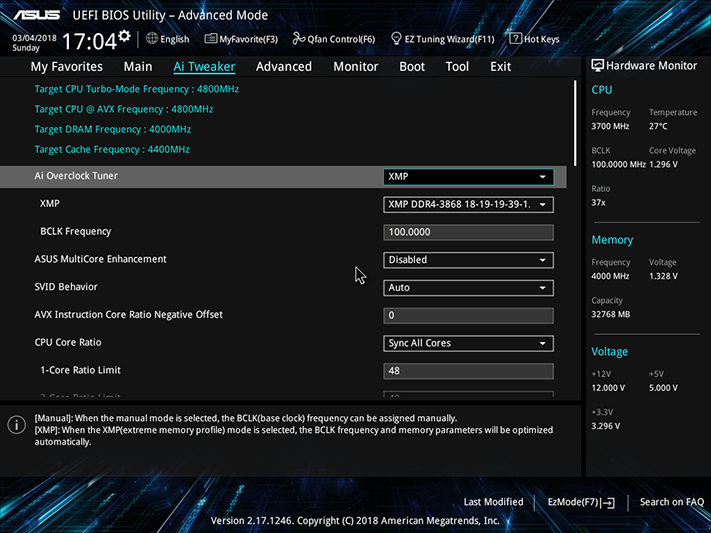The width and height of the screenshot is (711, 533).
Task: Switch to the Boot tab
Action: click(412, 67)
